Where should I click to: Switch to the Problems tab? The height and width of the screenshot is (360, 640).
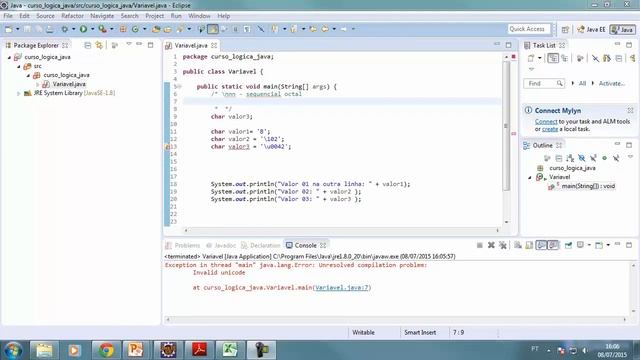(x=183, y=245)
